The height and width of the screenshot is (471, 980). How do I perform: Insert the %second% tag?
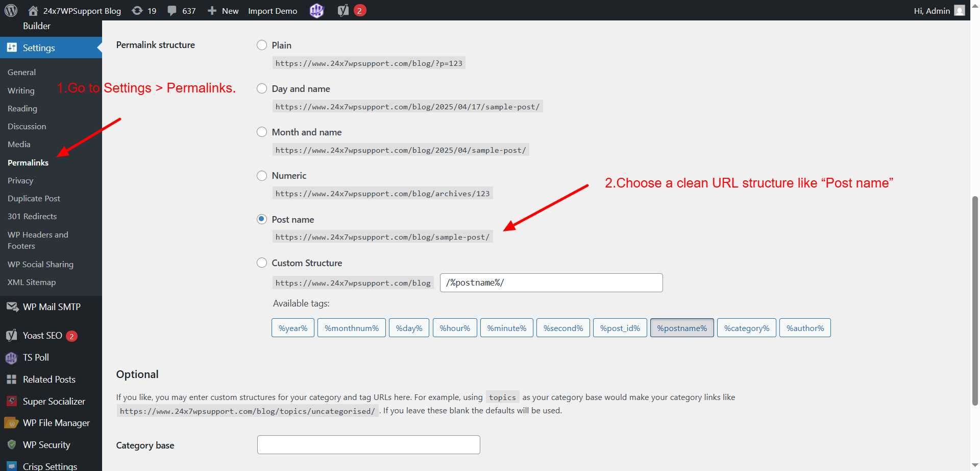click(563, 328)
